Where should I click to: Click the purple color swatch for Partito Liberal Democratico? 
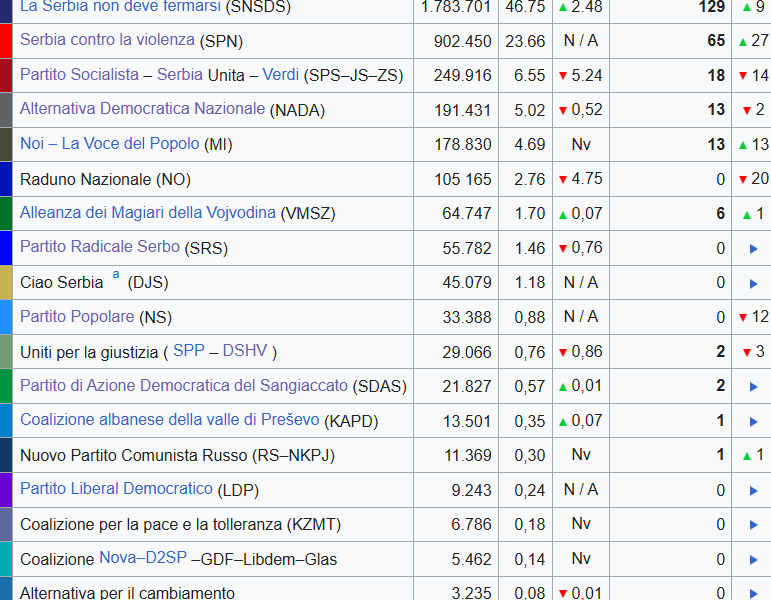[x=6, y=490]
